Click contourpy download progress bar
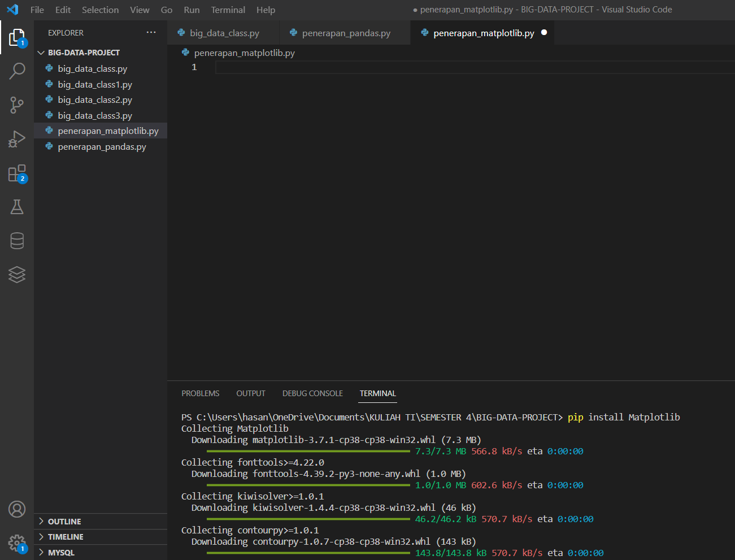This screenshot has width=735, height=560. click(308, 553)
